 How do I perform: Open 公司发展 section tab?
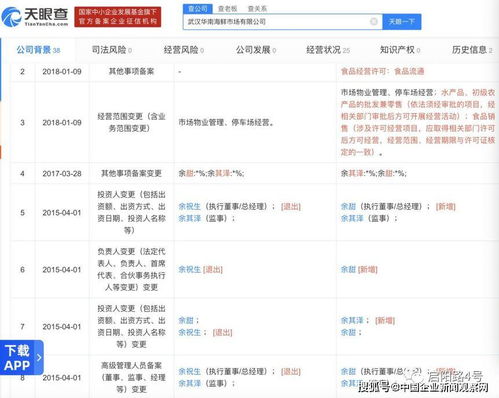[x=256, y=50]
